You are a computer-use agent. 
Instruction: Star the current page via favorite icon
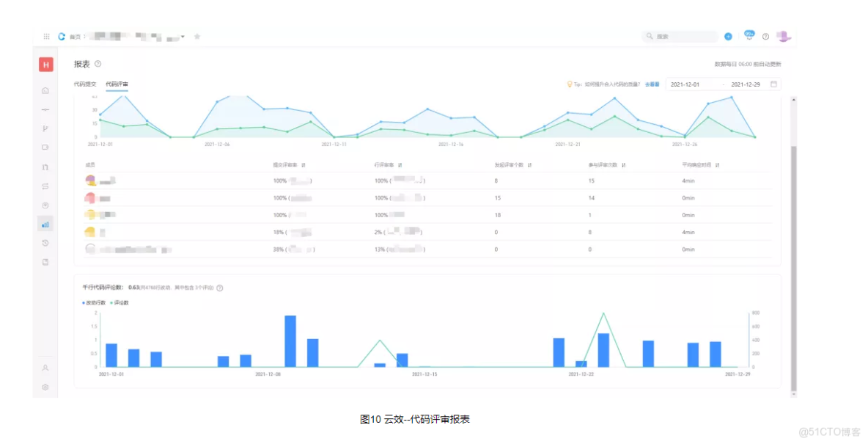pyautogui.click(x=197, y=36)
